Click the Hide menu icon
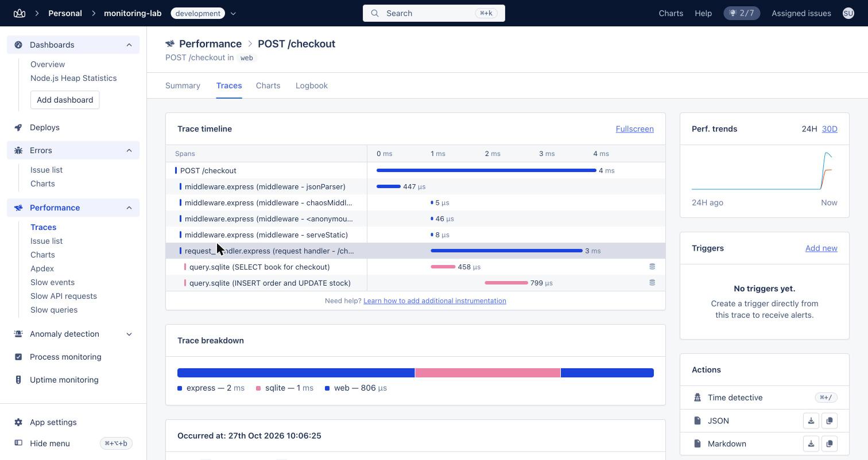The width and height of the screenshot is (868, 460). click(x=18, y=443)
